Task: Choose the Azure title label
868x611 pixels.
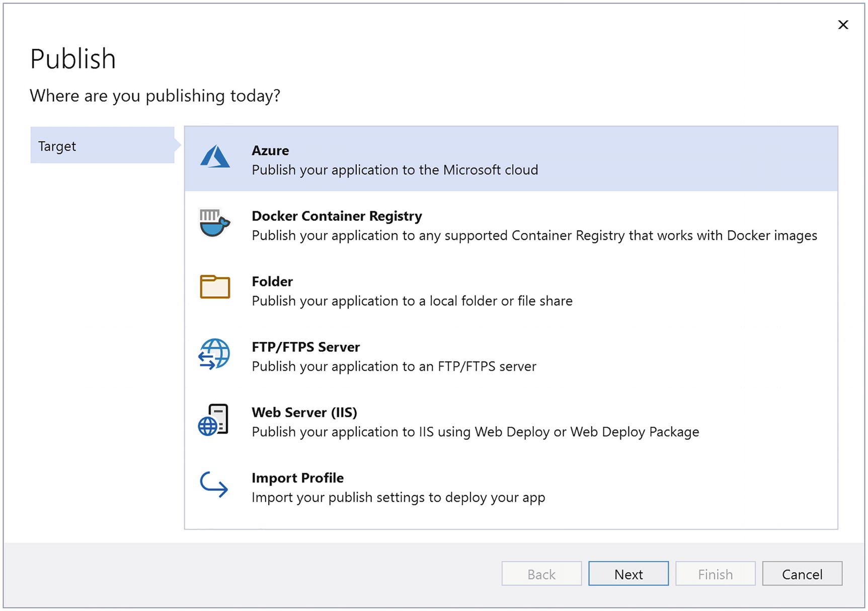Action: point(270,150)
